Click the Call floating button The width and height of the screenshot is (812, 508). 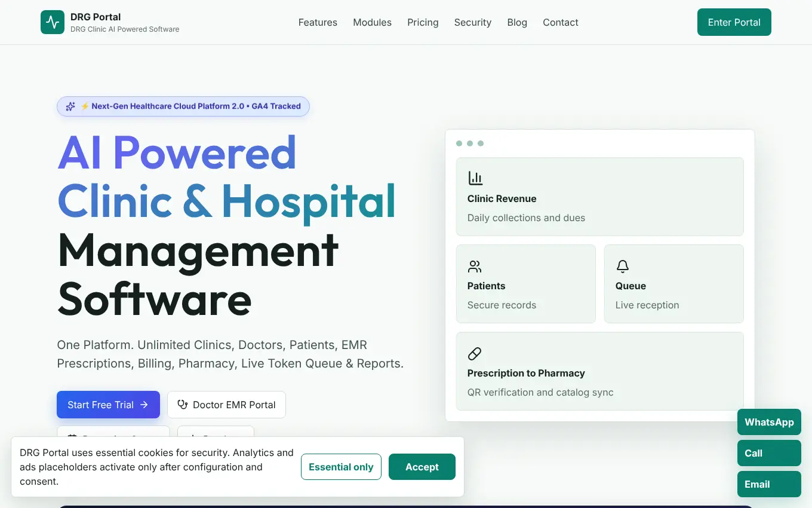click(x=769, y=453)
